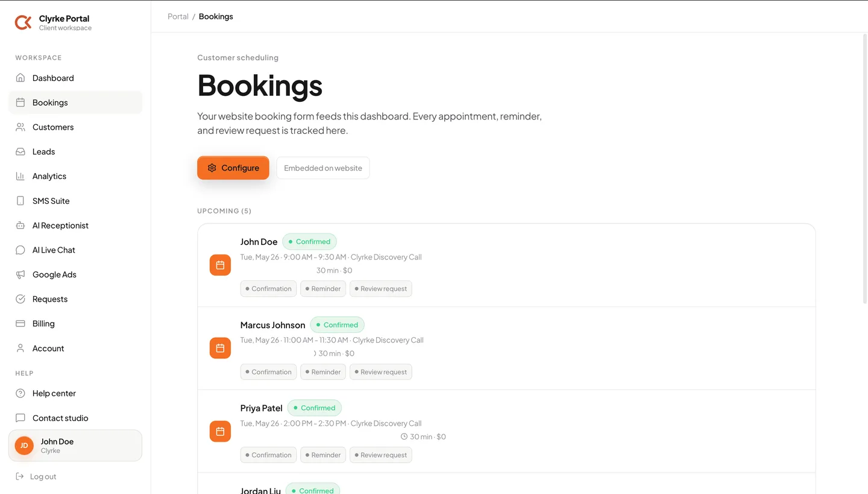Click John Doe's Confirmed status badge
The image size is (868, 494).
coord(309,242)
